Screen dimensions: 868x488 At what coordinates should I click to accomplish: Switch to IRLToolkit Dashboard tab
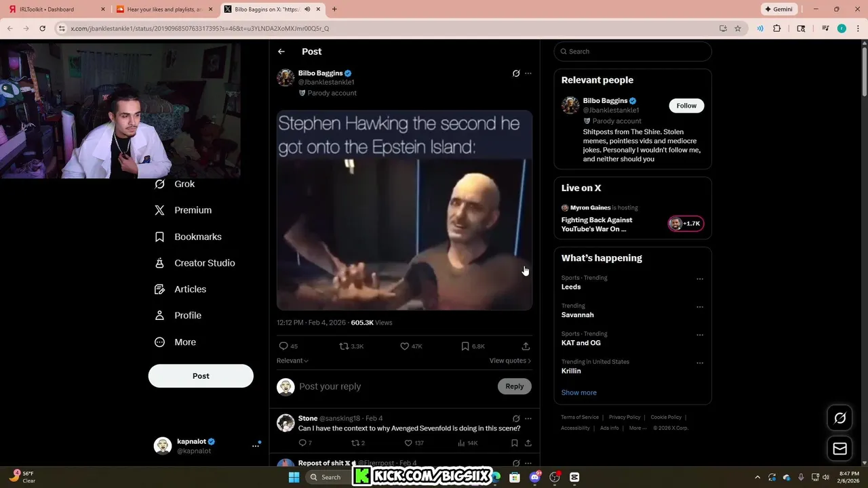(56, 9)
